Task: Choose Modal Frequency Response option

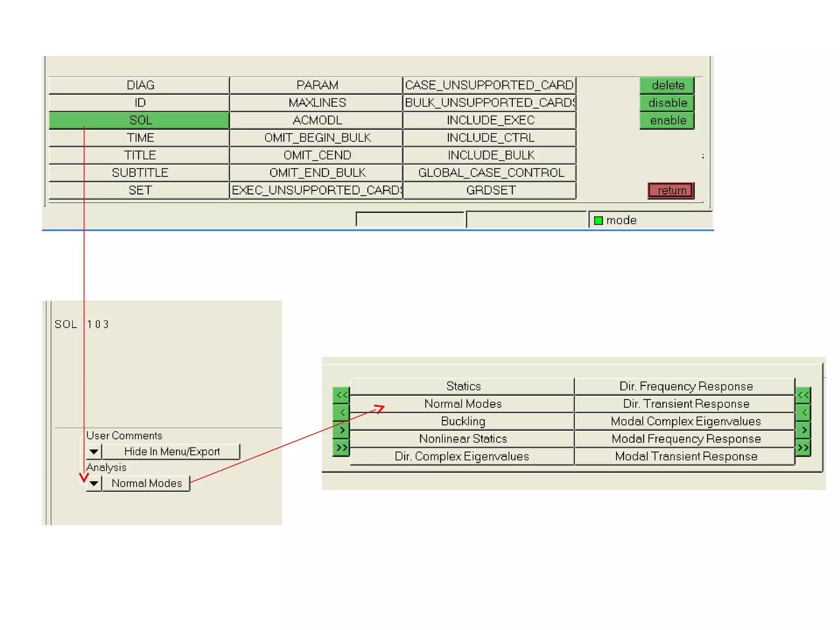Action: click(x=685, y=439)
